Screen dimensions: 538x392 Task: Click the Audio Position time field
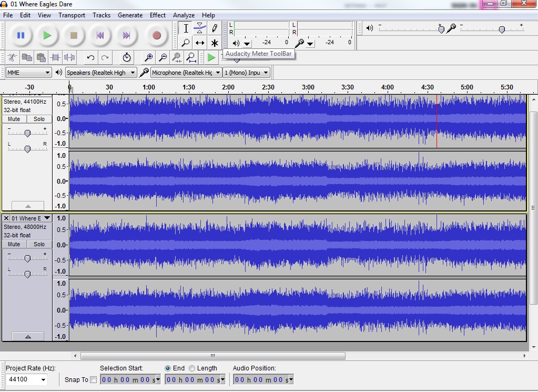(x=263, y=380)
